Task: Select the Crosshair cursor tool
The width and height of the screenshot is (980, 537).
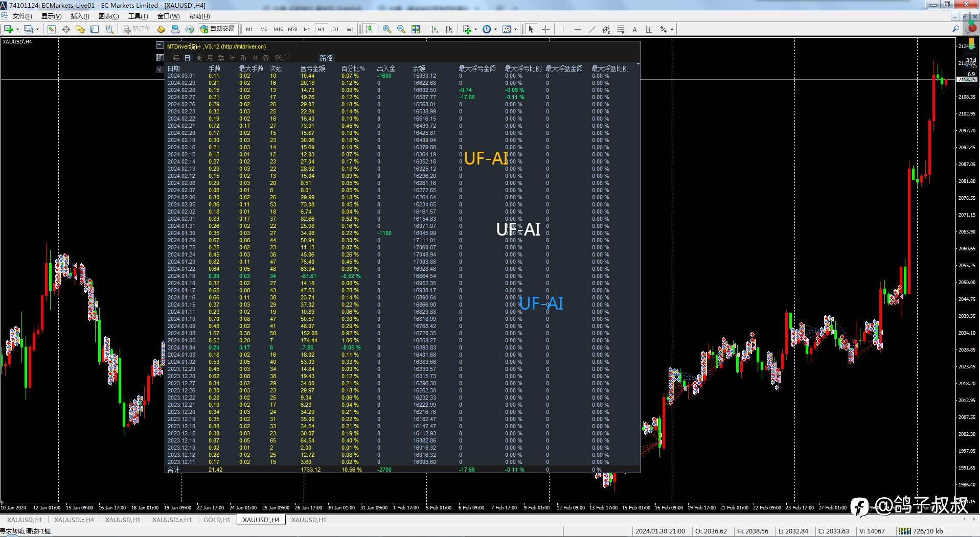Action: pos(545,29)
